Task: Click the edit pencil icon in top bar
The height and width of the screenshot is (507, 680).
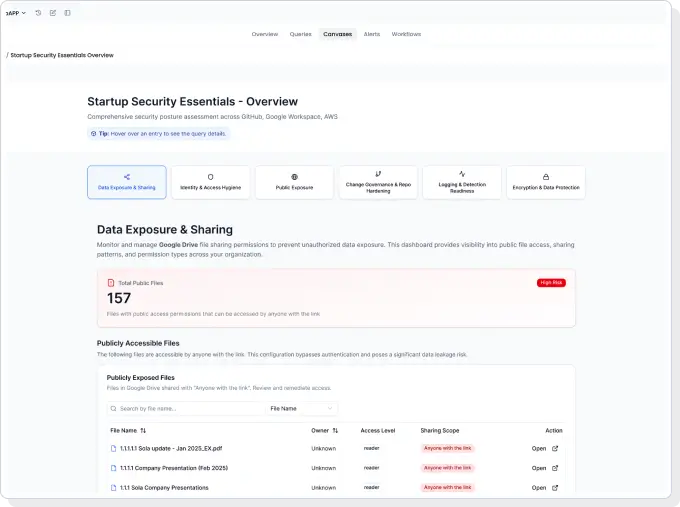Action: pyautogui.click(x=53, y=13)
